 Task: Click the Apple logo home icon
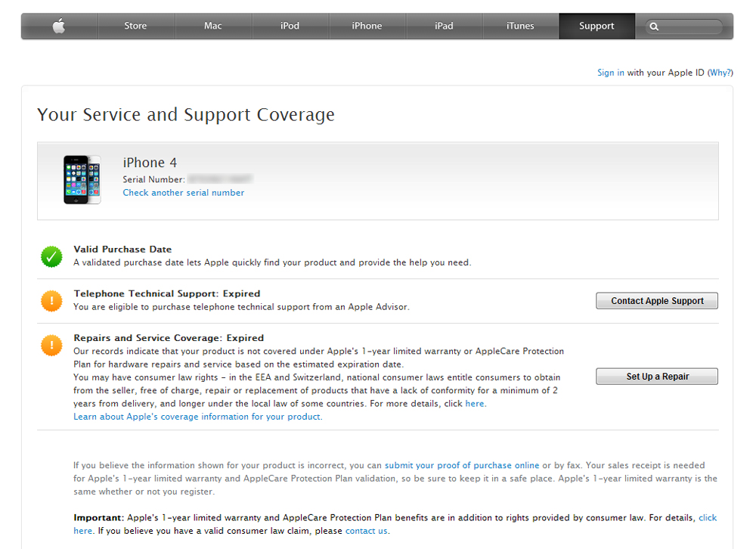tap(59, 26)
